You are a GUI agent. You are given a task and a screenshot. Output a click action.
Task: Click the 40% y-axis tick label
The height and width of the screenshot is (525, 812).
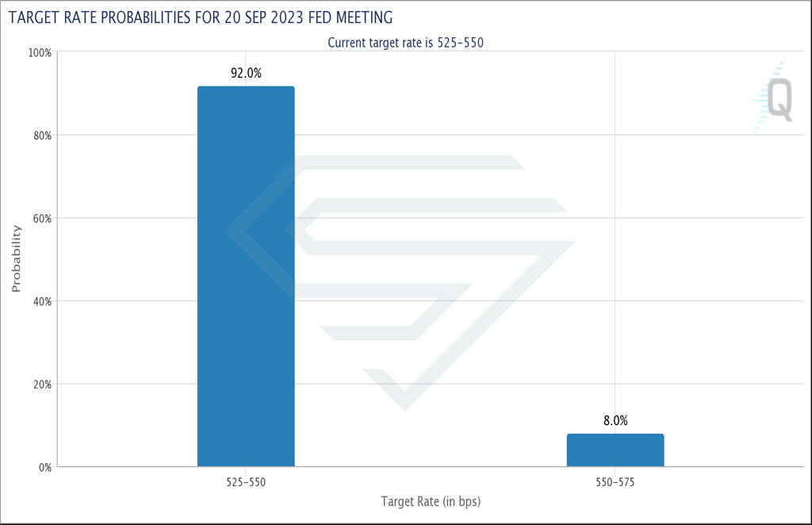pos(43,301)
